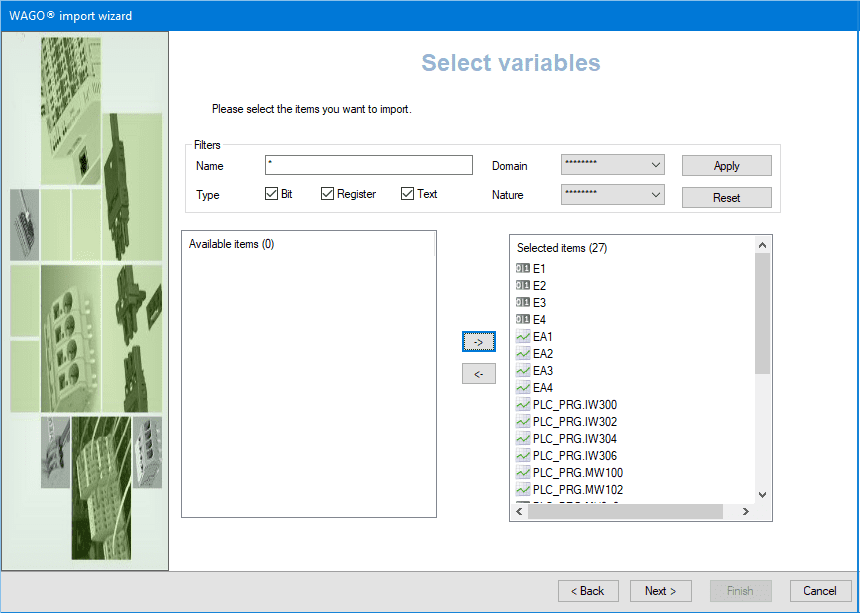The image size is (860, 613).
Task: Open the Domain dropdown
Action: tap(613, 165)
